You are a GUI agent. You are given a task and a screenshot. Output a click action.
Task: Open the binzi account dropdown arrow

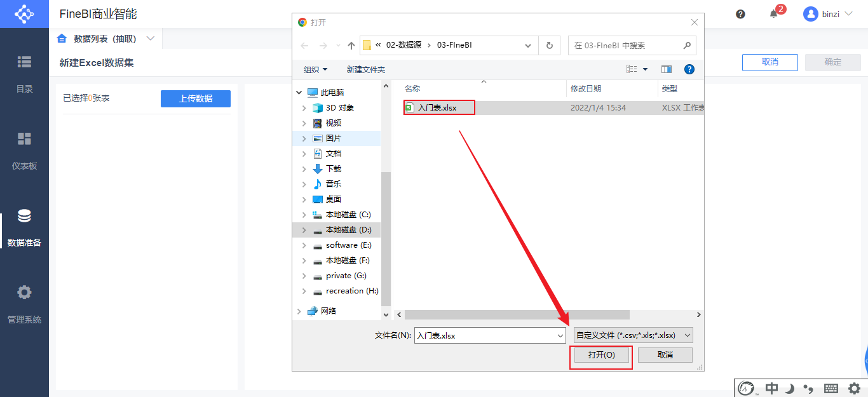[x=848, y=13]
